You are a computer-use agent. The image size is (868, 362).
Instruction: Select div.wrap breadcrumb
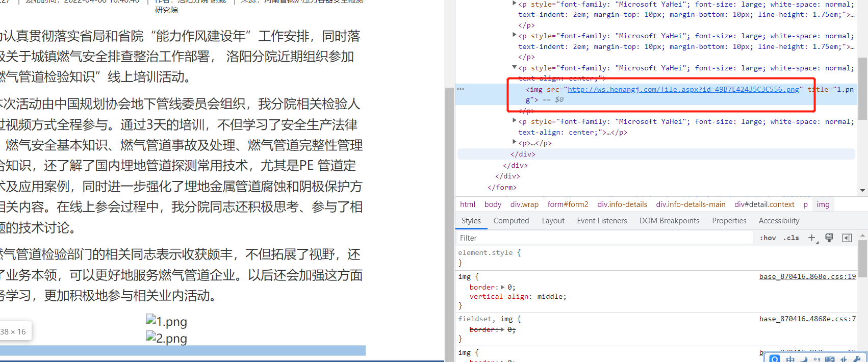point(524,204)
